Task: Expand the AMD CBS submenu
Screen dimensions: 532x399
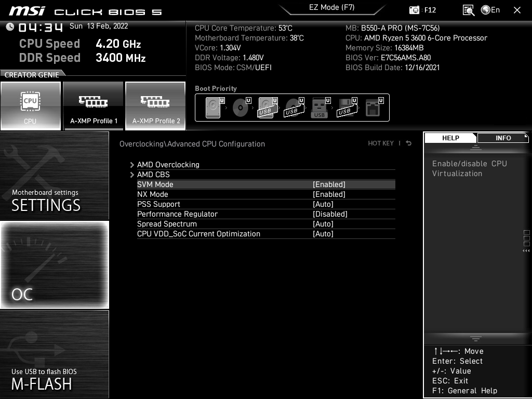Action: [x=153, y=175]
